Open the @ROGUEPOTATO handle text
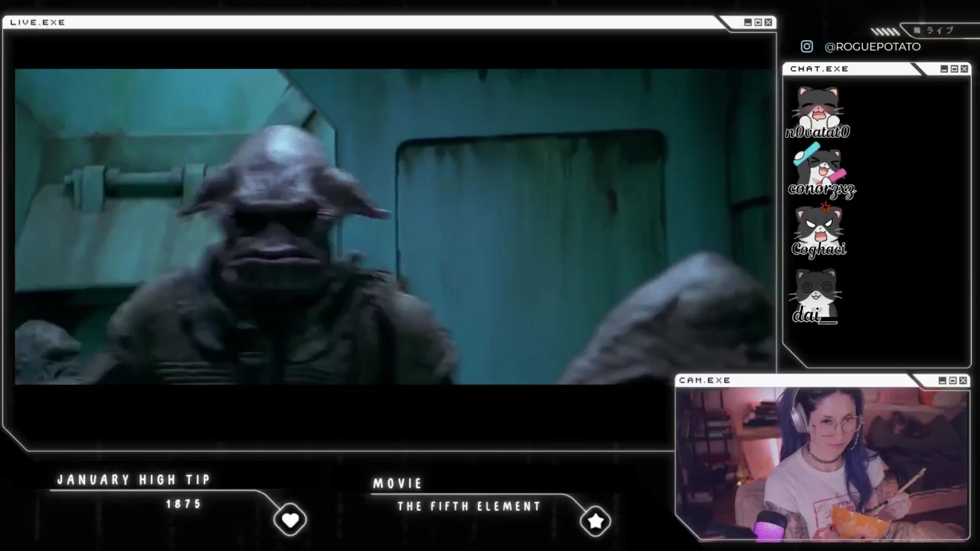 tap(872, 46)
